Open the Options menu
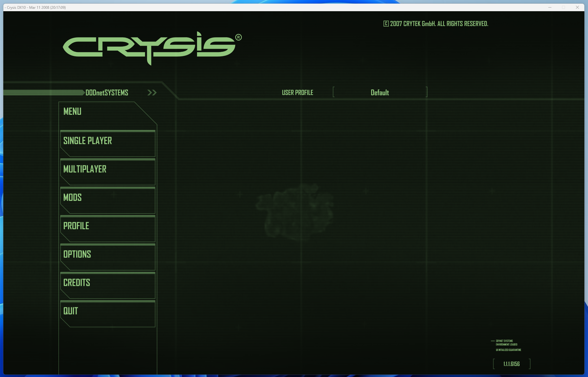588x377 pixels. click(x=107, y=257)
